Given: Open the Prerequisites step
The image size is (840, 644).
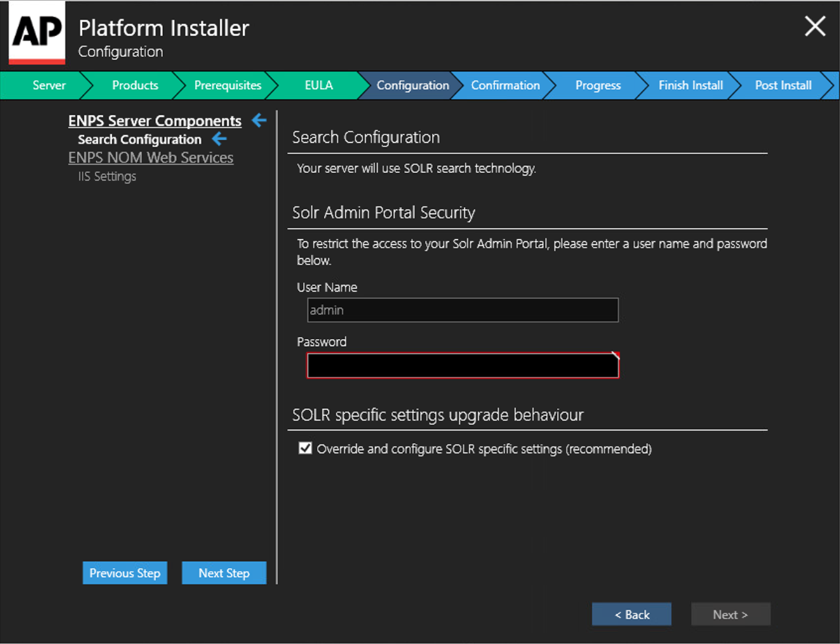Looking at the screenshot, I should [227, 85].
